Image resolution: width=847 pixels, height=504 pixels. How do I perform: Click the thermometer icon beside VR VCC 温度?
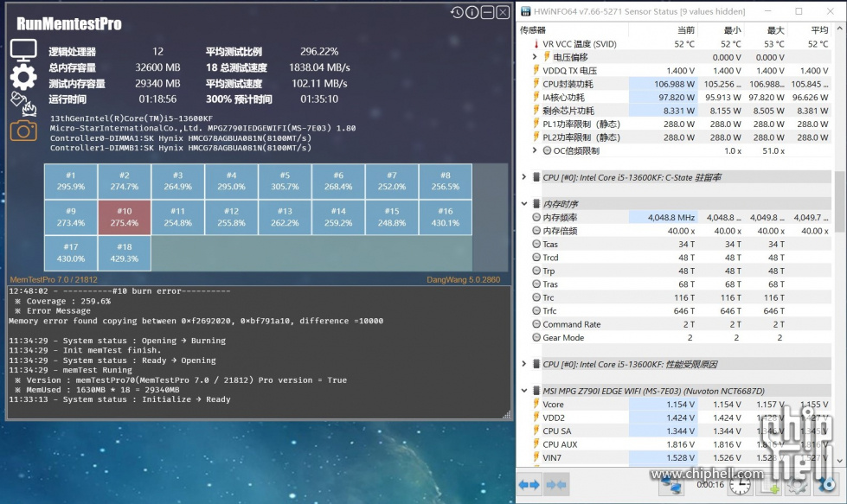(x=536, y=44)
